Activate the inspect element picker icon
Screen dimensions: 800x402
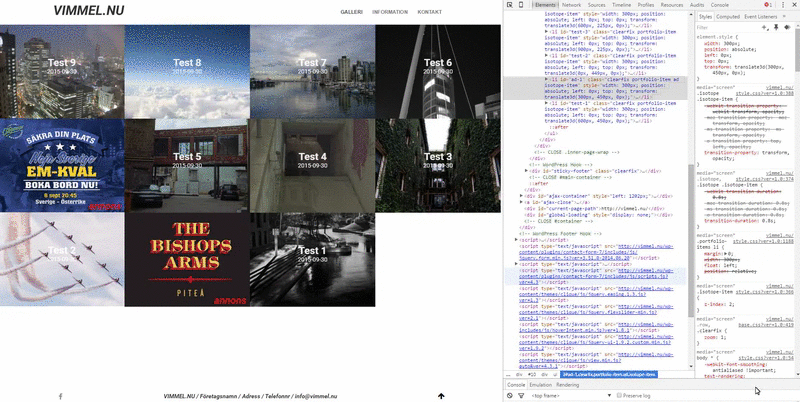coord(509,5)
